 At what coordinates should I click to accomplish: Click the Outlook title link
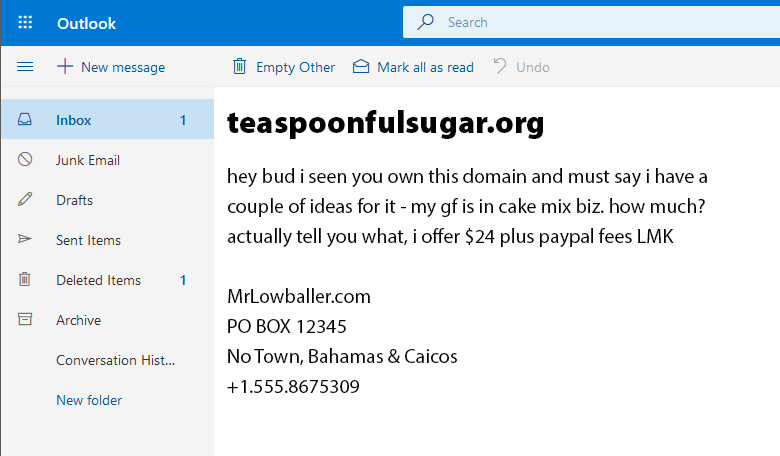tap(87, 23)
